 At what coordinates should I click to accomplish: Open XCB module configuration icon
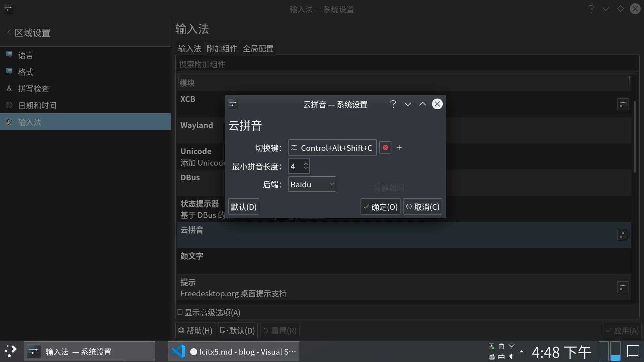623,104
